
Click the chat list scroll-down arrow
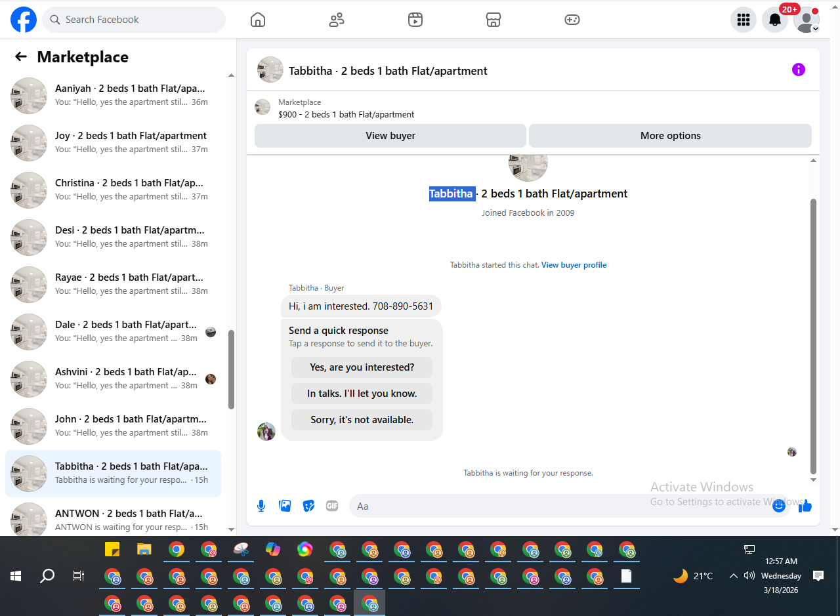point(231,529)
